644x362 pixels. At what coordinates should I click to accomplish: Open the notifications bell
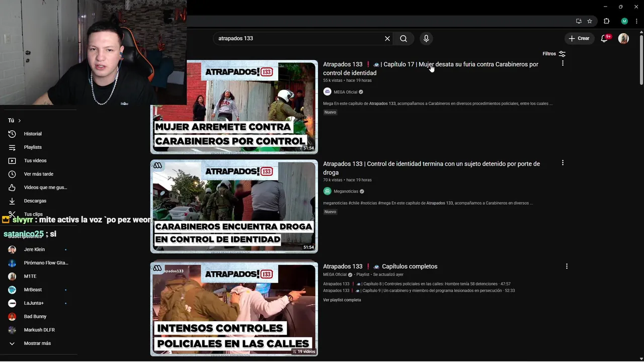pos(605,38)
